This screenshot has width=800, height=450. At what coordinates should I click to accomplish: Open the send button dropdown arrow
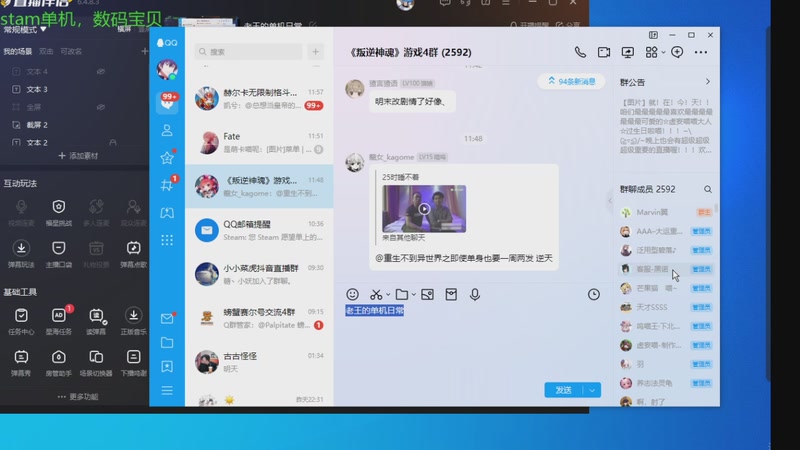pos(592,390)
